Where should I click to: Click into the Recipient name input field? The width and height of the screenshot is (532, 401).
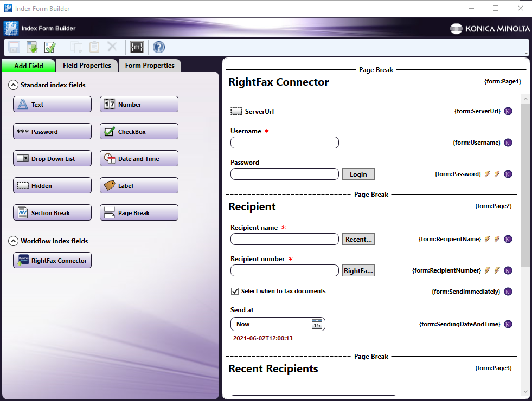click(x=285, y=240)
